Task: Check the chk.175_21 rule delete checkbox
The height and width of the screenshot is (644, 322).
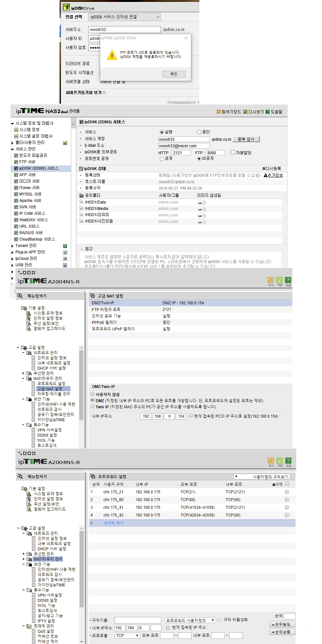Action: pos(287,492)
